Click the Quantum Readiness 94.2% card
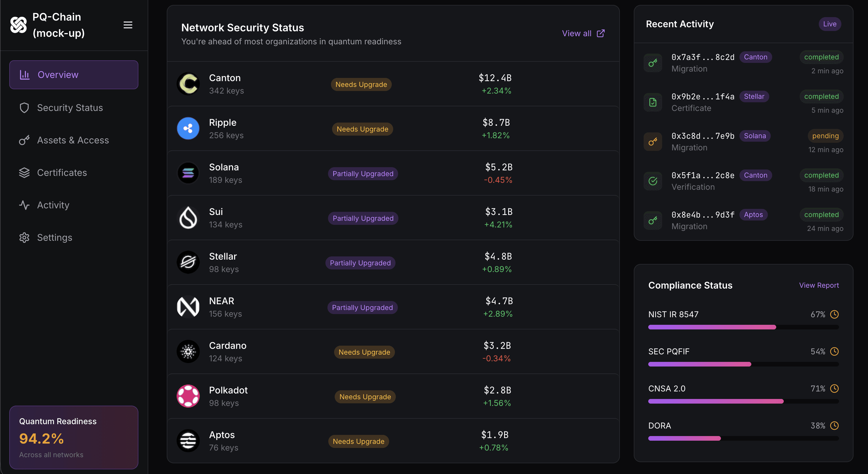This screenshot has width=868, height=474. [x=74, y=437]
